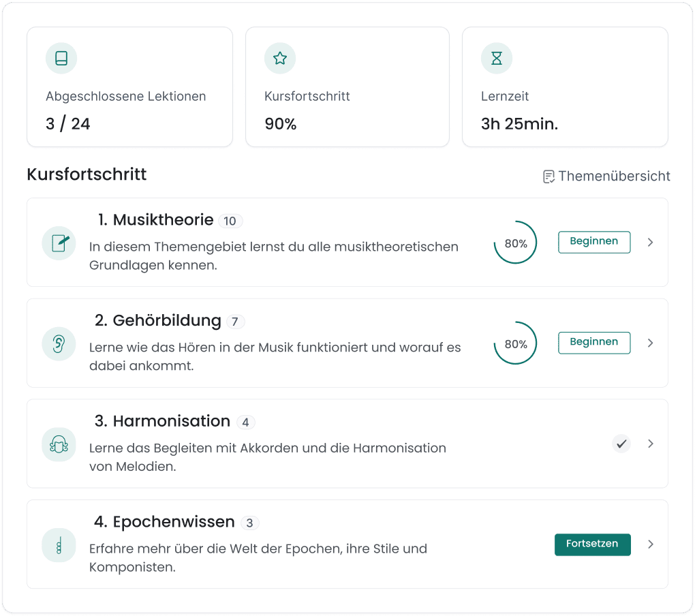The width and height of the screenshot is (695, 616).
Task: Open the Themenübersicht link
Action: (613, 175)
